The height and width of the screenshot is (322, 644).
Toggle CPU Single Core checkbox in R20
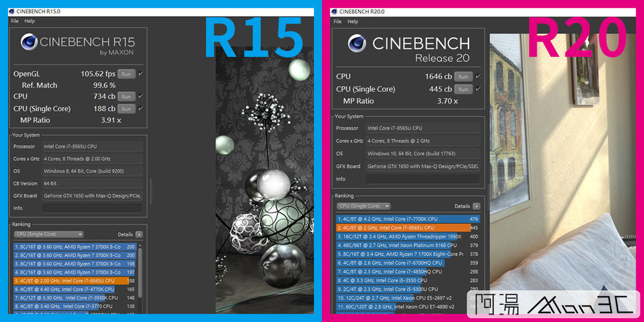(x=478, y=89)
